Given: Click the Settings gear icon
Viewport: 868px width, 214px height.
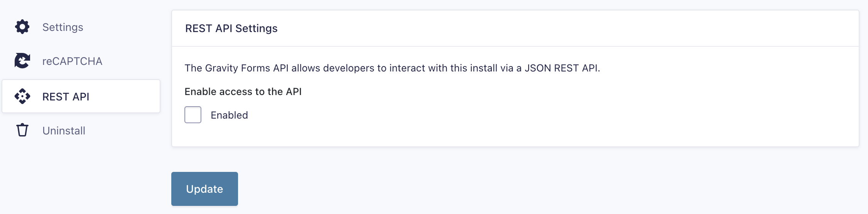Looking at the screenshot, I should [22, 27].
